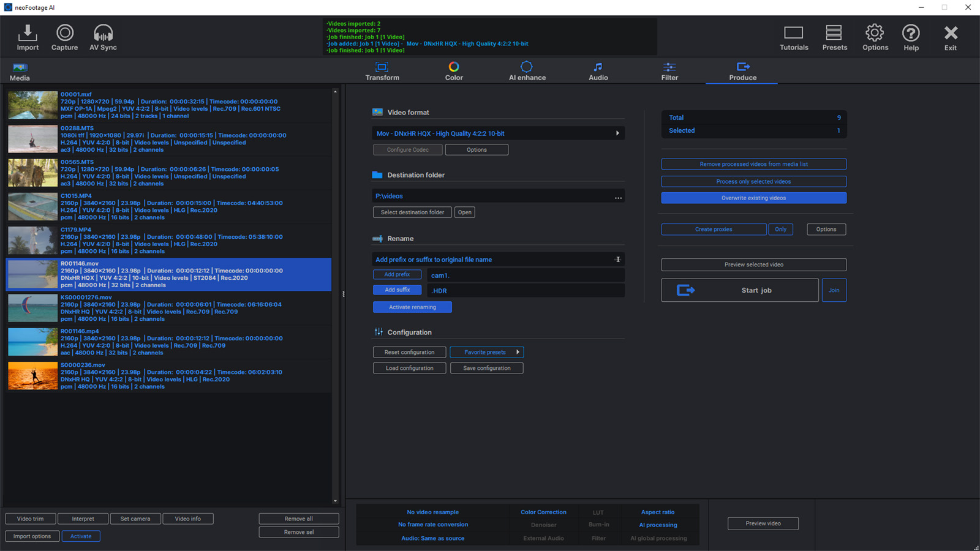Viewport: 980px width, 551px height.
Task: Click the Preview video button
Action: (x=763, y=523)
